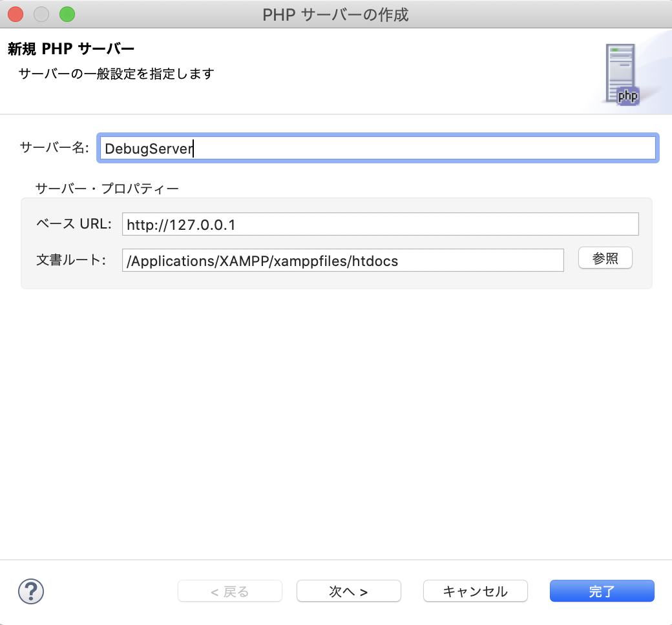672x625 pixels.
Task: Go to next page with 次へ >
Action: 348,591
